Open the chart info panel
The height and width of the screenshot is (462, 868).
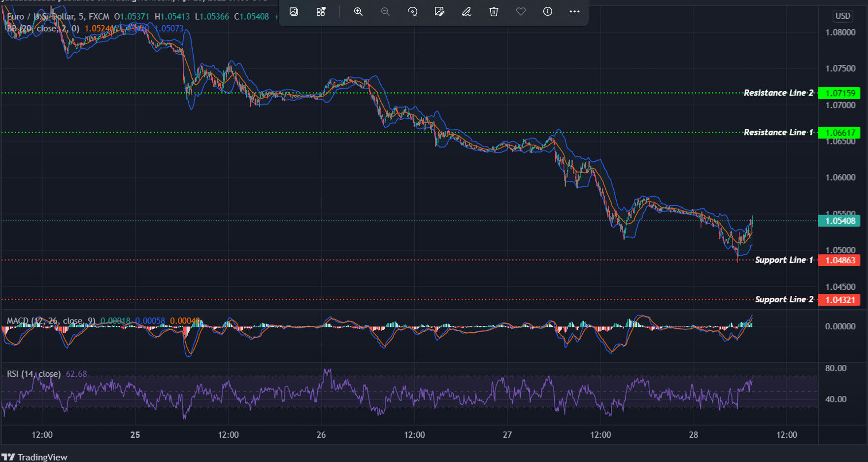tap(547, 11)
